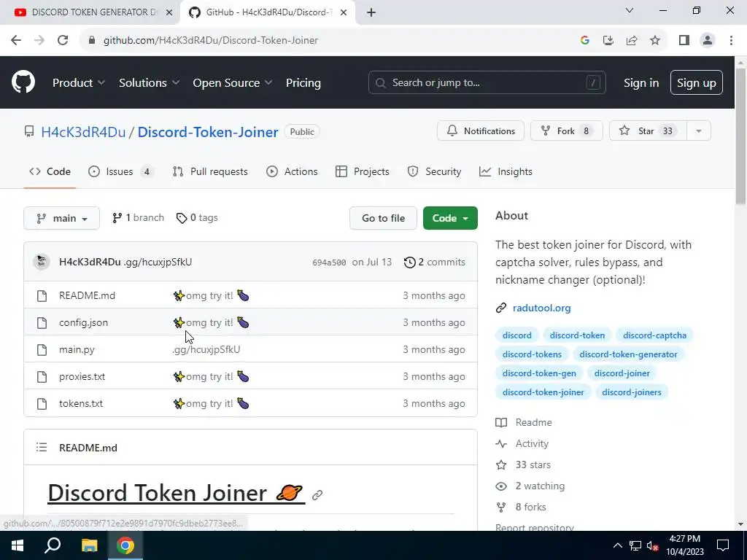747x560 pixels.
Task: Open README outline list icon
Action: (42, 448)
